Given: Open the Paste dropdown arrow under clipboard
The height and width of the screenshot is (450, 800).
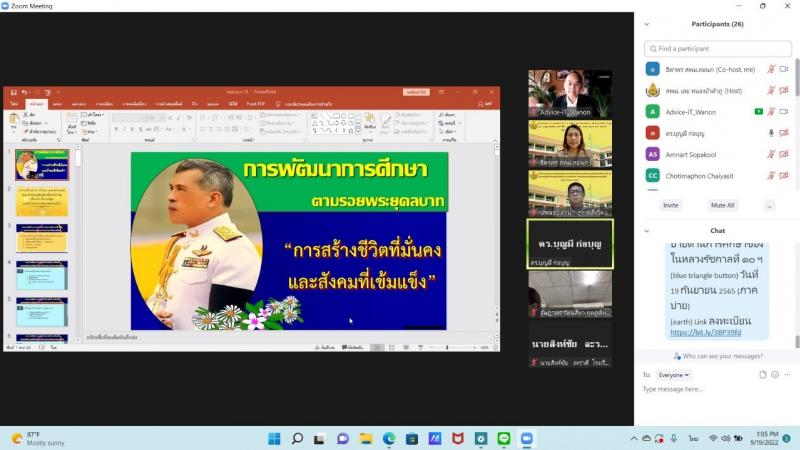Looking at the screenshot, I should tap(14, 132).
